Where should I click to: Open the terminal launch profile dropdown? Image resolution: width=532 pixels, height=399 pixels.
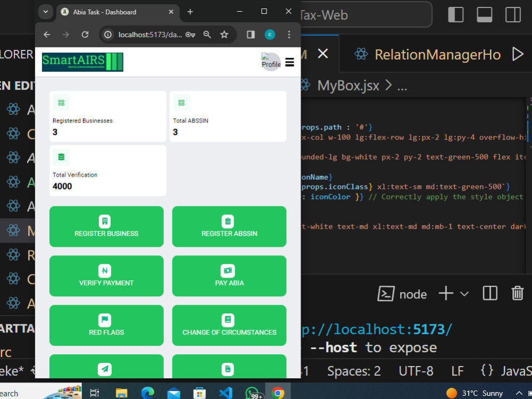point(464,294)
